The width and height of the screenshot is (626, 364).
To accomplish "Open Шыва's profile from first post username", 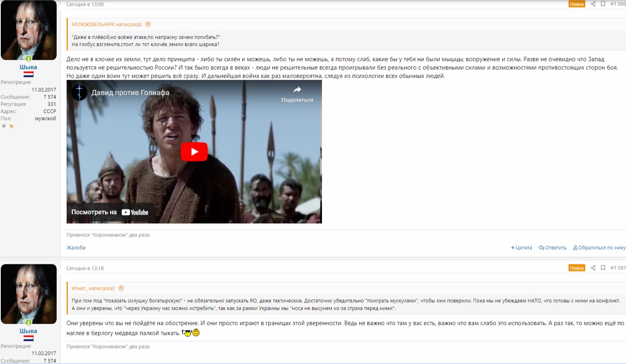I will 28,67.
